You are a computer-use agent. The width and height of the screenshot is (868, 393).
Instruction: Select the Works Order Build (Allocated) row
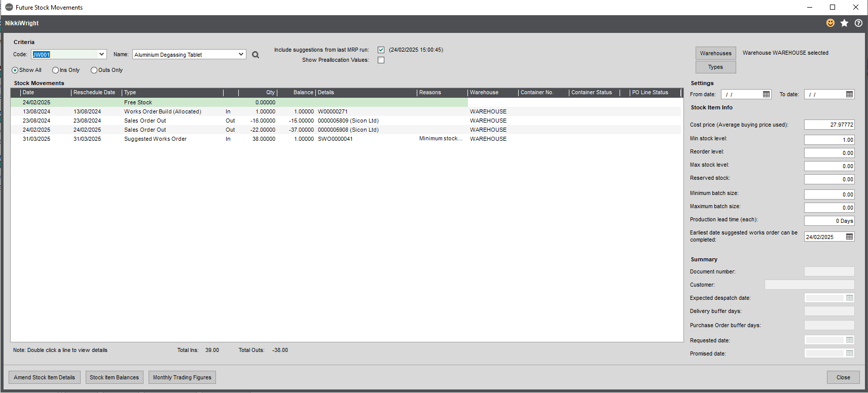346,111
